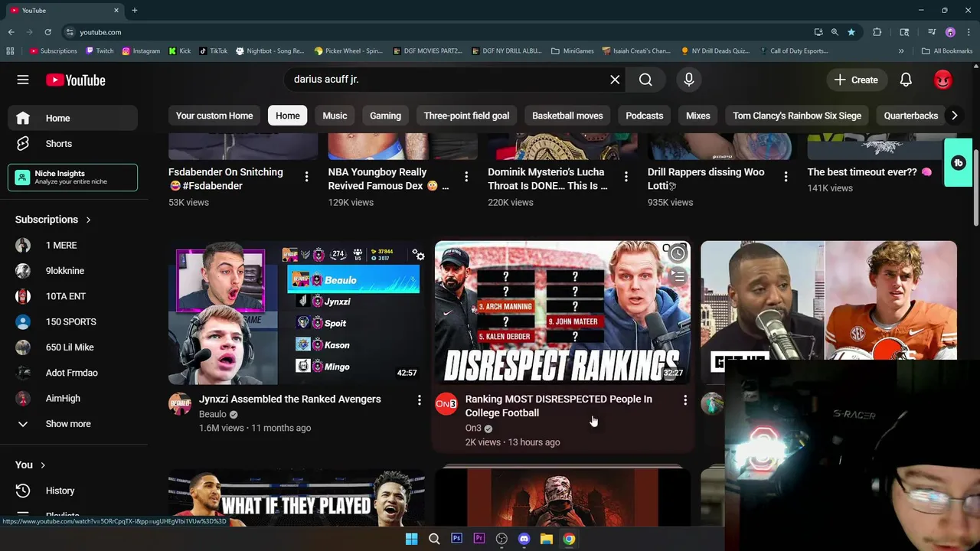Image resolution: width=980 pixels, height=551 pixels.
Task: Select the Basketball moves chip
Action: click(x=567, y=116)
